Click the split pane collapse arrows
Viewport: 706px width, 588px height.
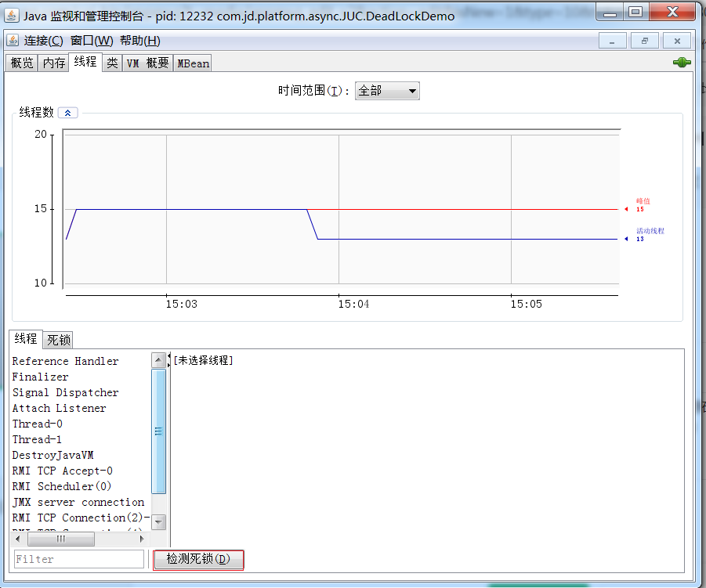tap(168, 360)
